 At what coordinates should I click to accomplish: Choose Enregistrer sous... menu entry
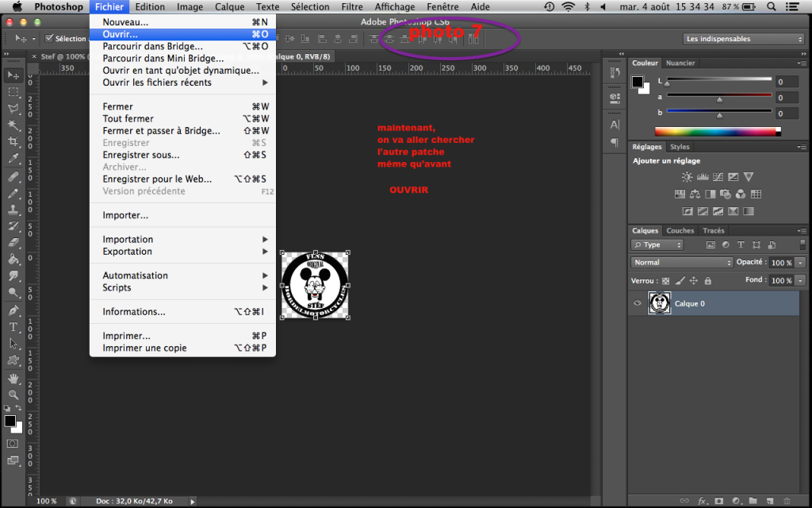pyautogui.click(x=182, y=155)
